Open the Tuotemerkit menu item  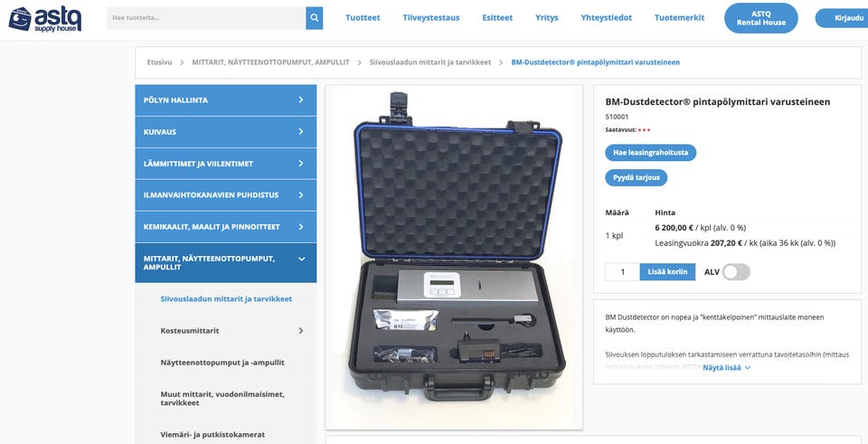(x=679, y=18)
